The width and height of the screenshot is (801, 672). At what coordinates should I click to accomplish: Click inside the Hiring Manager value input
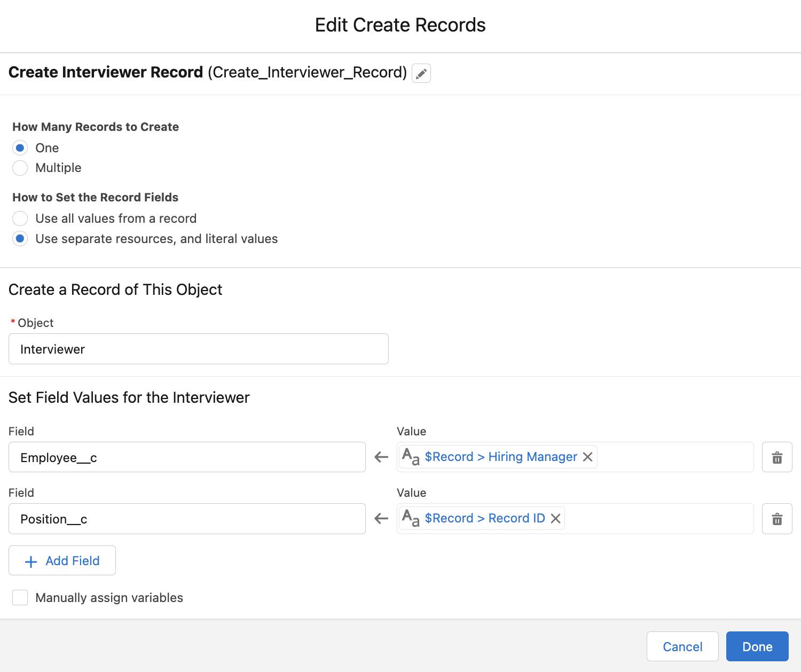667,457
